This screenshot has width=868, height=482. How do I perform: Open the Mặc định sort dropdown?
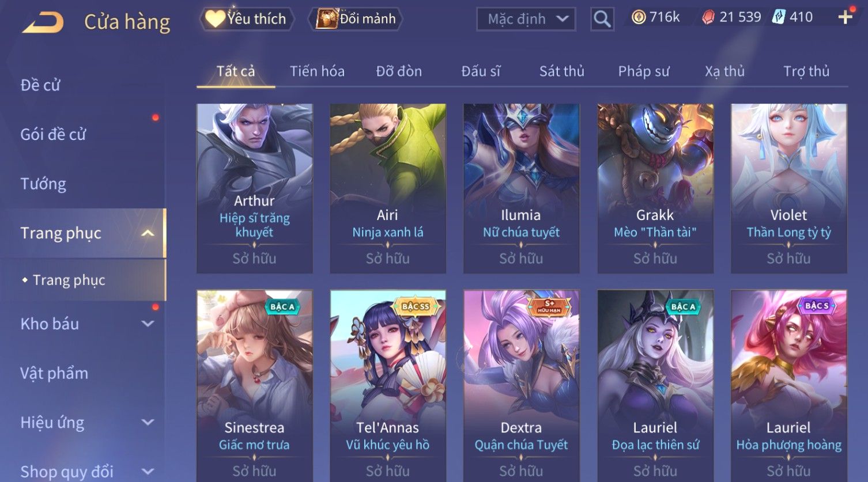pyautogui.click(x=526, y=19)
